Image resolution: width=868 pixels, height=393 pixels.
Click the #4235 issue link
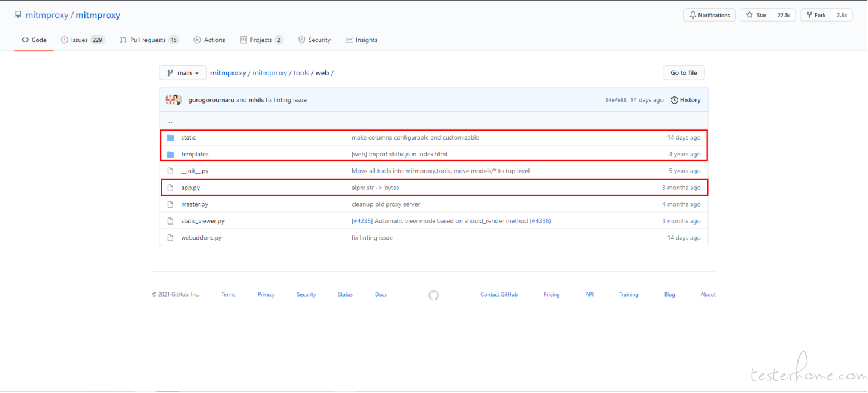[x=362, y=222]
